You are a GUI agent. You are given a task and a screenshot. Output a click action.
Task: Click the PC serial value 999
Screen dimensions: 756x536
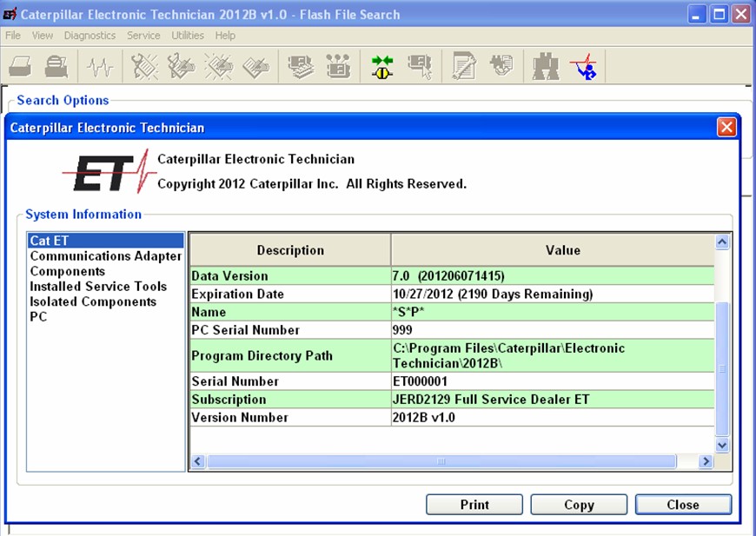[x=402, y=330]
